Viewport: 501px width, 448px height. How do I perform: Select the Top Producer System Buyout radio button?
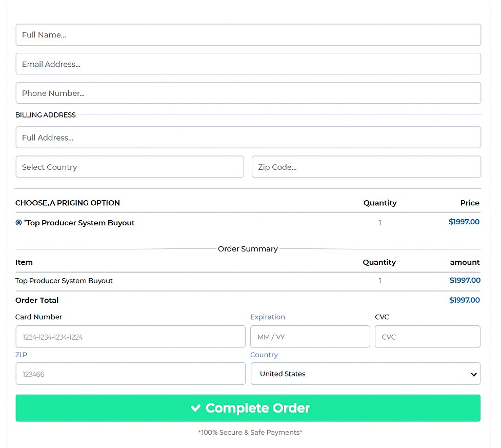(19, 223)
